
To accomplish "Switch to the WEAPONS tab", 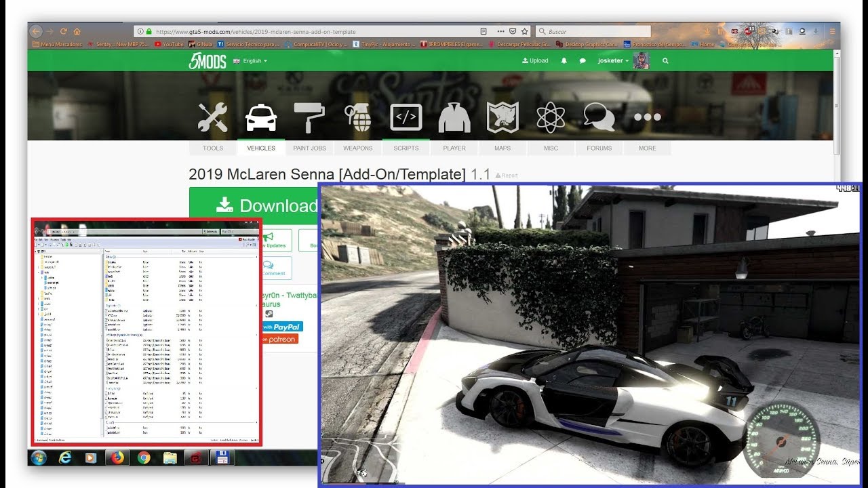I will click(357, 148).
